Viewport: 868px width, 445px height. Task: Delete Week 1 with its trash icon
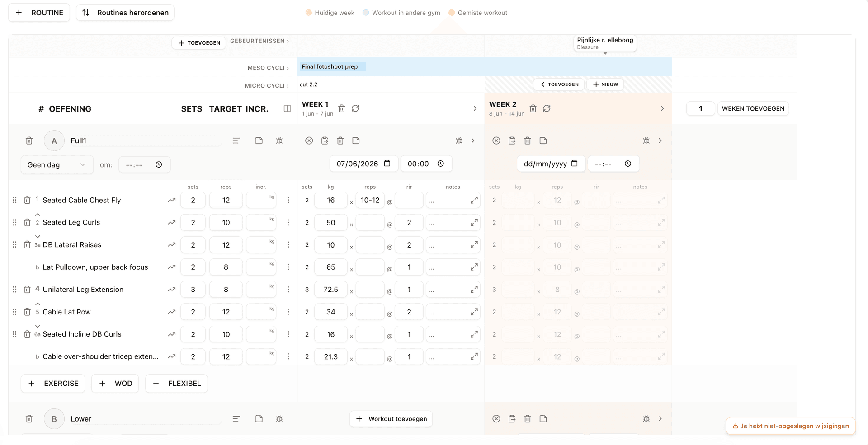[x=342, y=108]
